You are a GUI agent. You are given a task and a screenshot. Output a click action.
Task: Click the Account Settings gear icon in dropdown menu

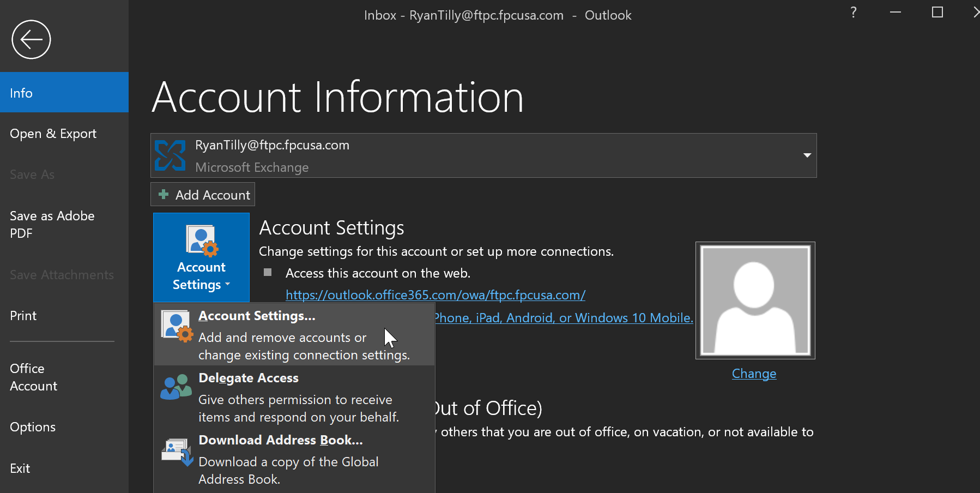177,326
